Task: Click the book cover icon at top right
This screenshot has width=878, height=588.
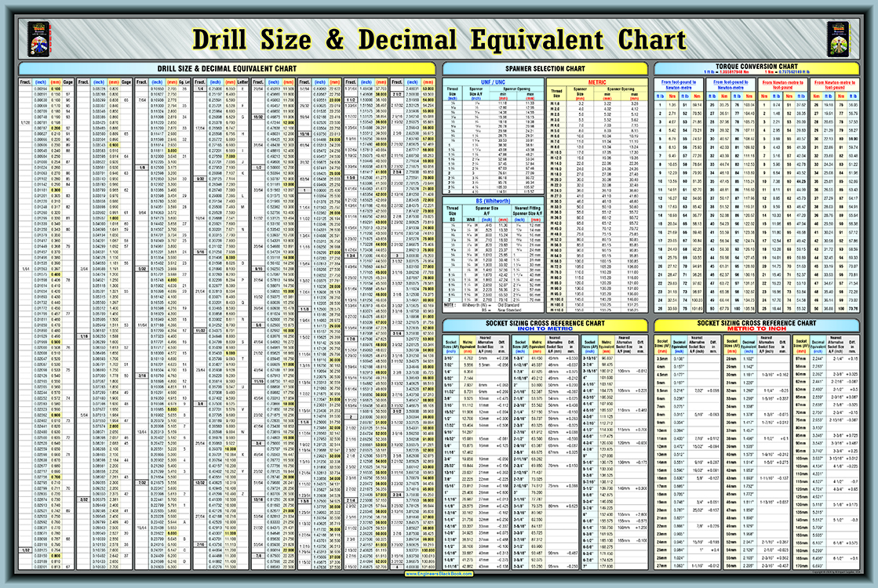Action: 838,38
